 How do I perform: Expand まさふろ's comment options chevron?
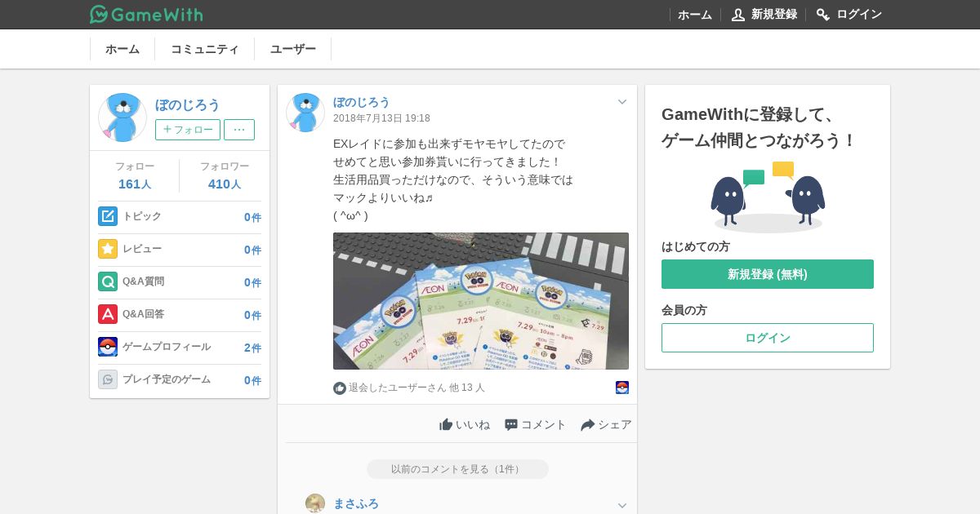point(622,505)
